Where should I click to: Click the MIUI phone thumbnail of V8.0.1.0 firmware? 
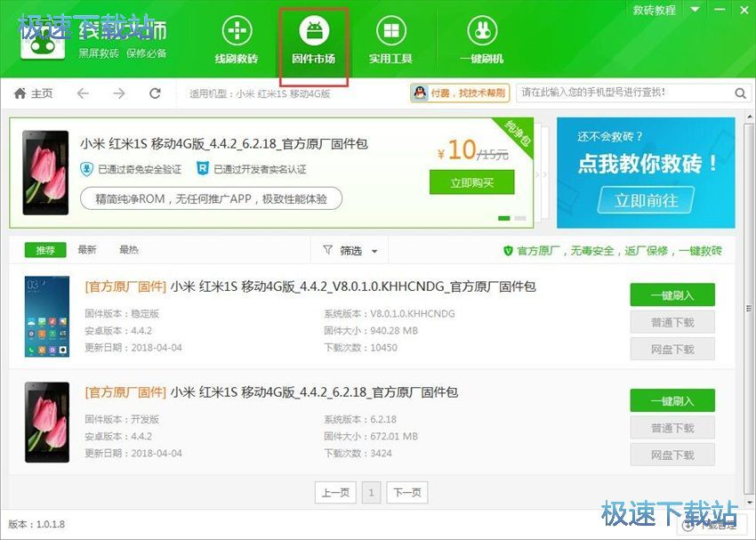[47, 317]
